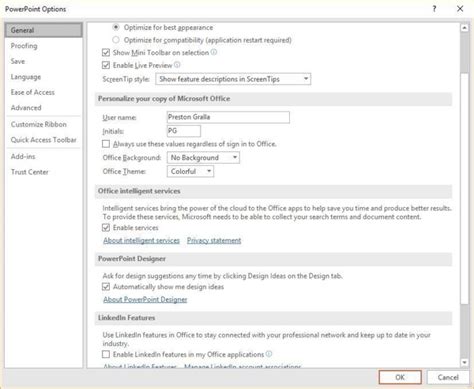474x389 pixels.
Task: Click the Personalize your copy of Microsoft Office heading
Action: click(164, 99)
